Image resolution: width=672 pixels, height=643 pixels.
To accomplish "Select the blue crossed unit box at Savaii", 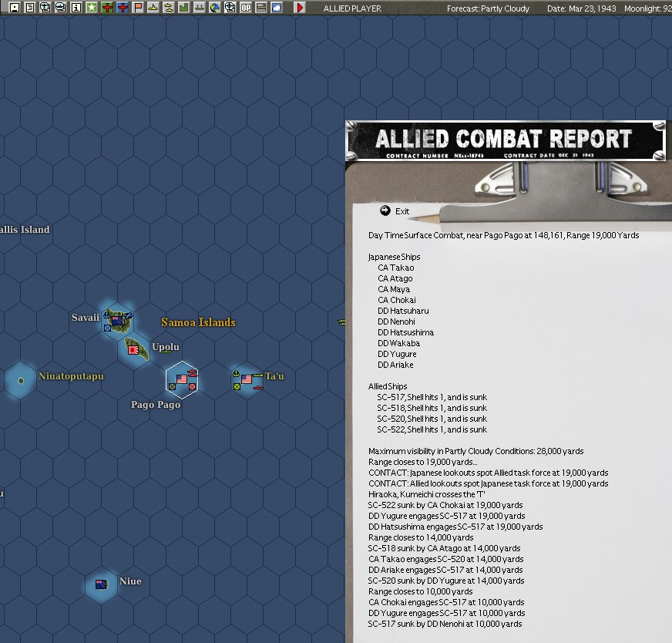I will [x=107, y=328].
